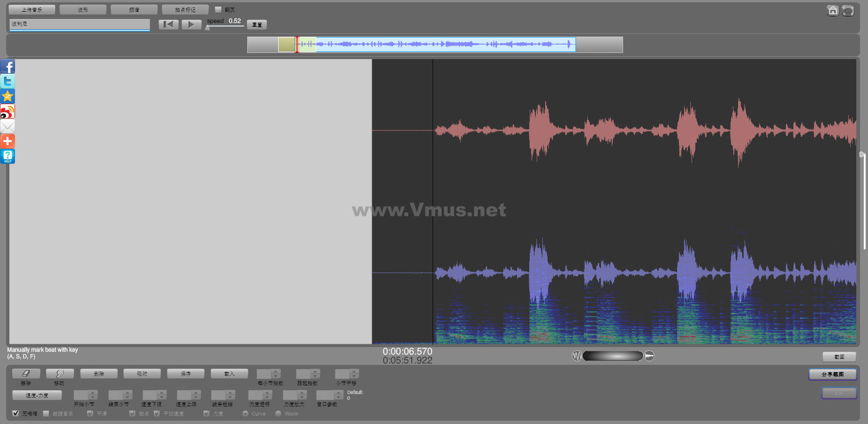Click the red playhead marker in overview
This screenshot has height=424, width=868.
click(297, 45)
